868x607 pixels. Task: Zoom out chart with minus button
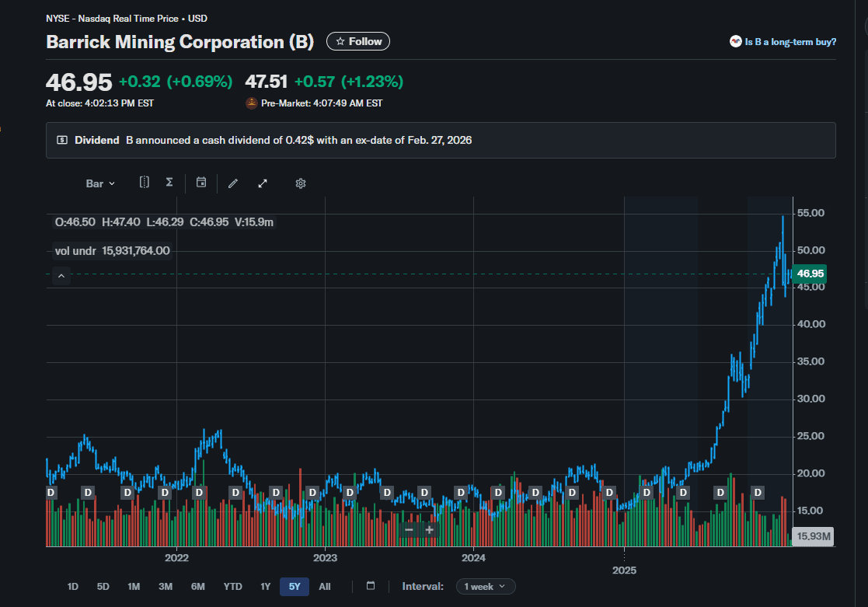pos(409,530)
